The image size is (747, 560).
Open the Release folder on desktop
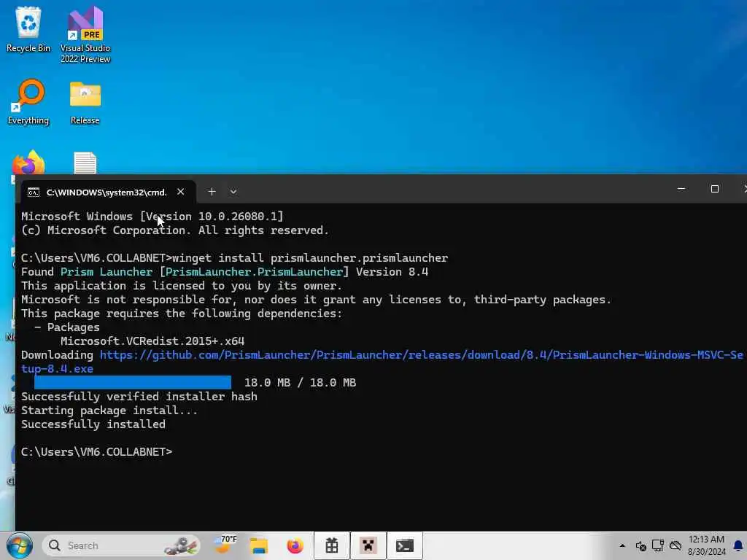(x=85, y=102)
